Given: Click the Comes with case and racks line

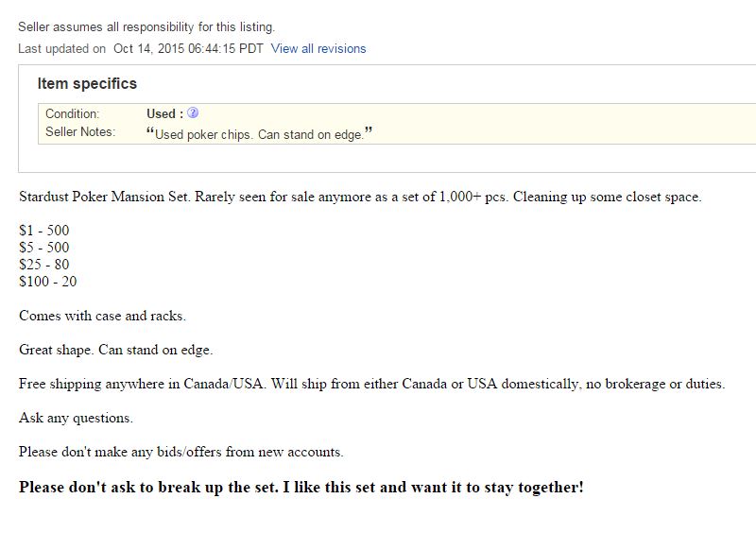Looking at the screenshot, I should pos(102,316).
